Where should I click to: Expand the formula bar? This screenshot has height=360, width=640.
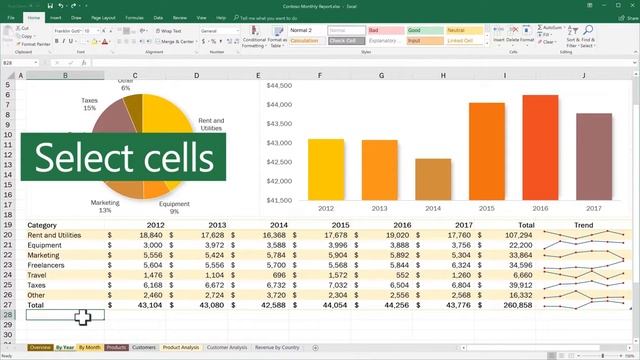pos(634,63)
